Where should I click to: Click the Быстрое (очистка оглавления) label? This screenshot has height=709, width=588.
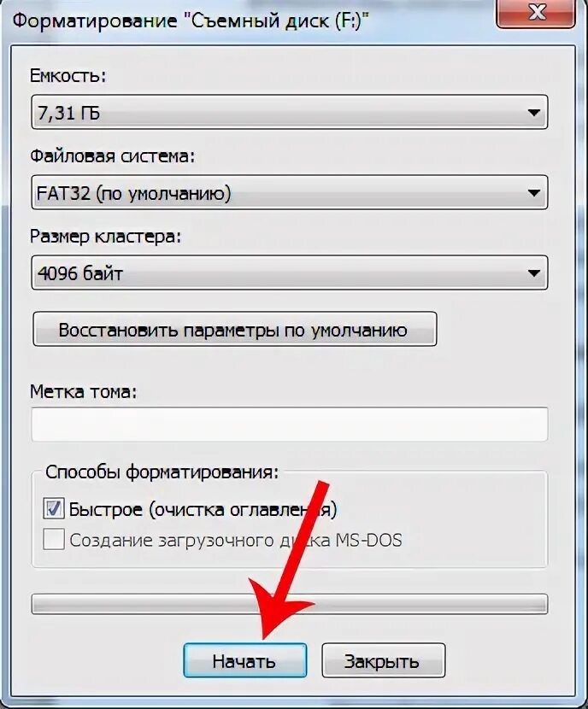(203, 510)
